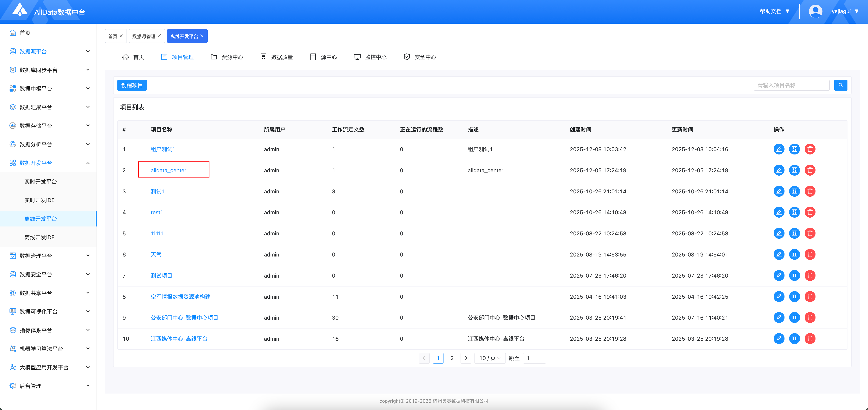868x410 pixels.
Task: Click the 创建项目 button
Action: point(132,85)
